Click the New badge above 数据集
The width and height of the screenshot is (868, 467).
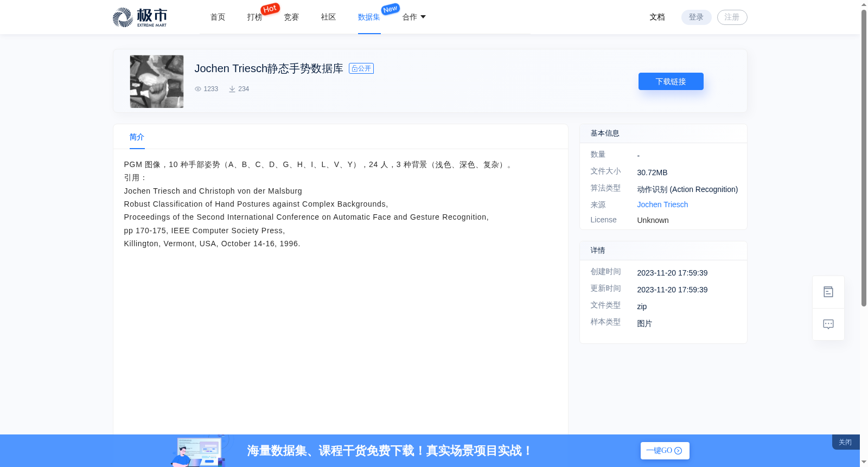391,9
